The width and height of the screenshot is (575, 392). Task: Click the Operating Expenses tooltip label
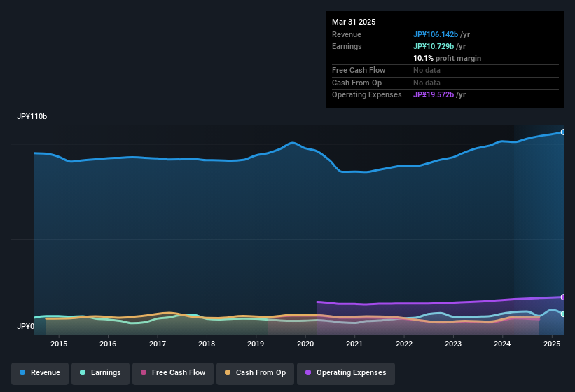(367, 95)
